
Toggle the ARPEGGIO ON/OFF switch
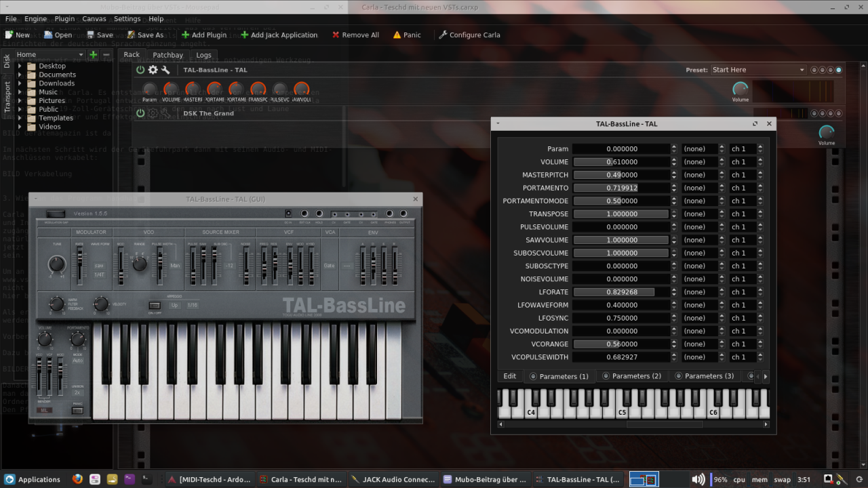pos(155,306)
